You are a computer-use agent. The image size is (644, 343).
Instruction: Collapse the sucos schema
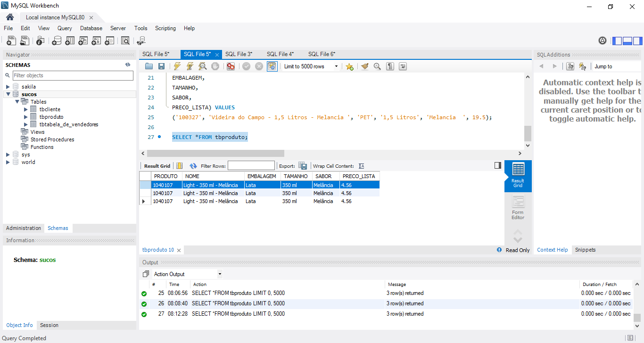[8, 94]
